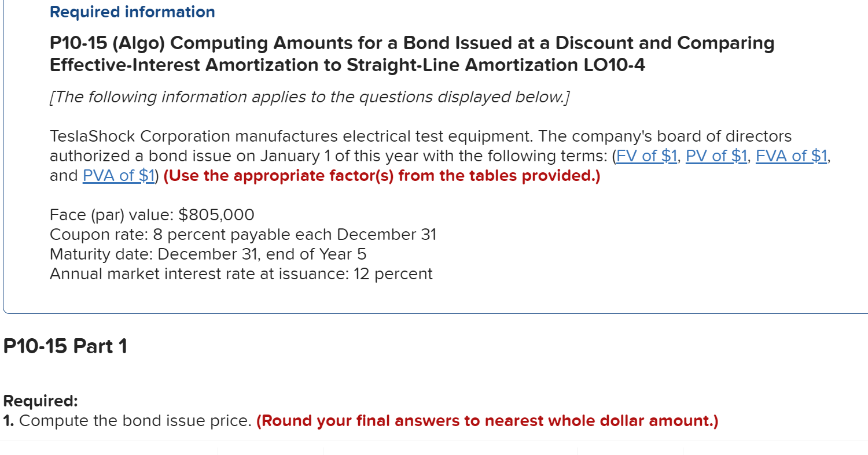
Task: Open the FVA of $1 table link
Action: 791,156
